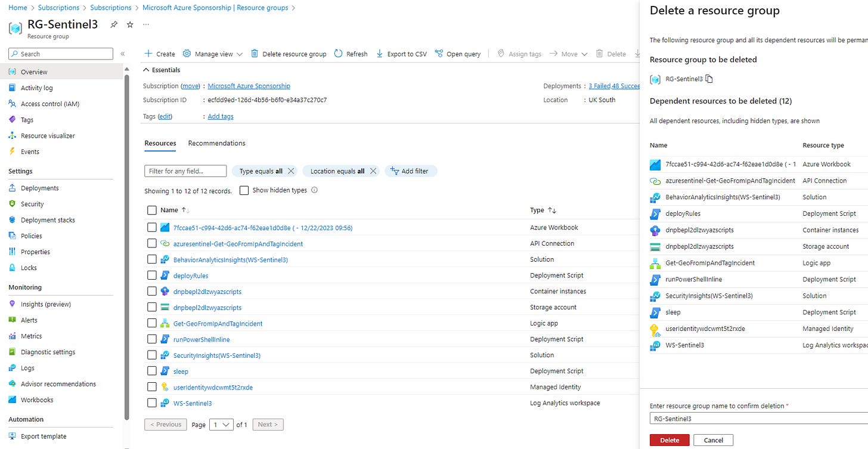Favorite the resource group with star icon
This screenshot has width=868, height=449.
pos(130,25)
